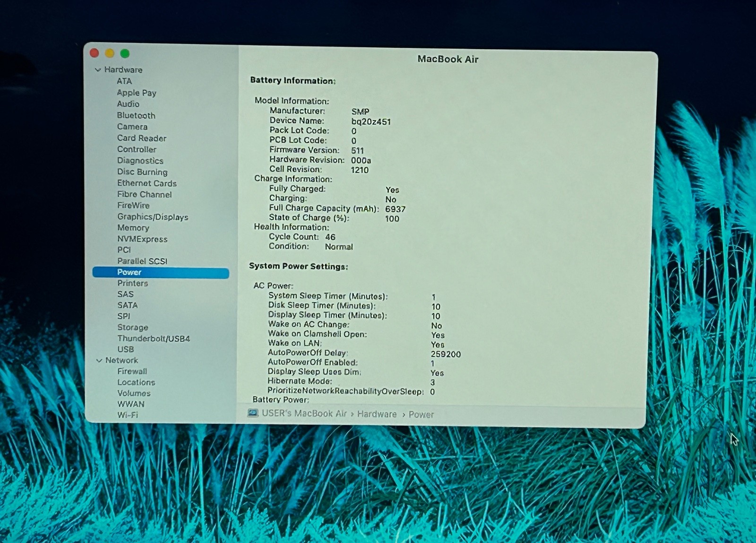Open Graphics/Displays section
Screen dimensions: 756x543
pos(153,217)
